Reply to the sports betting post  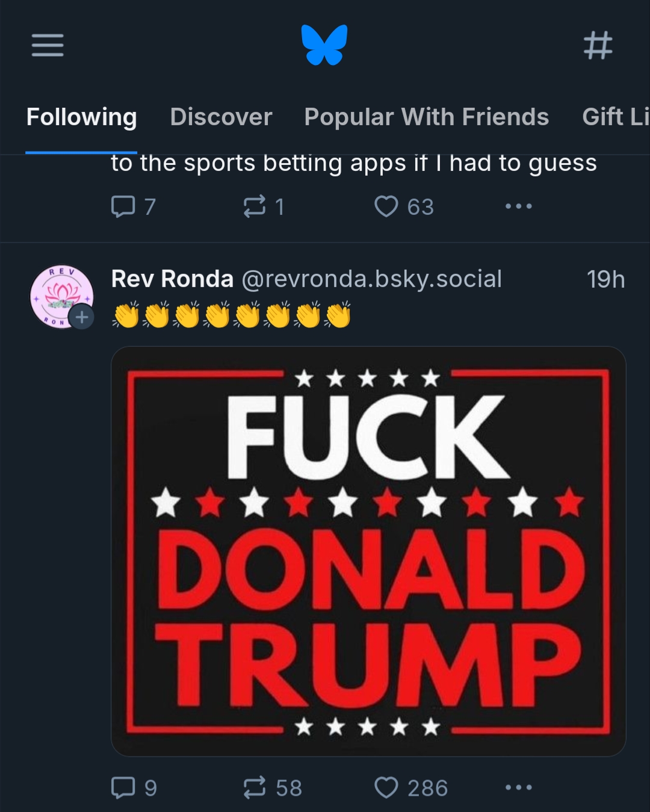[x=123, y=206]
